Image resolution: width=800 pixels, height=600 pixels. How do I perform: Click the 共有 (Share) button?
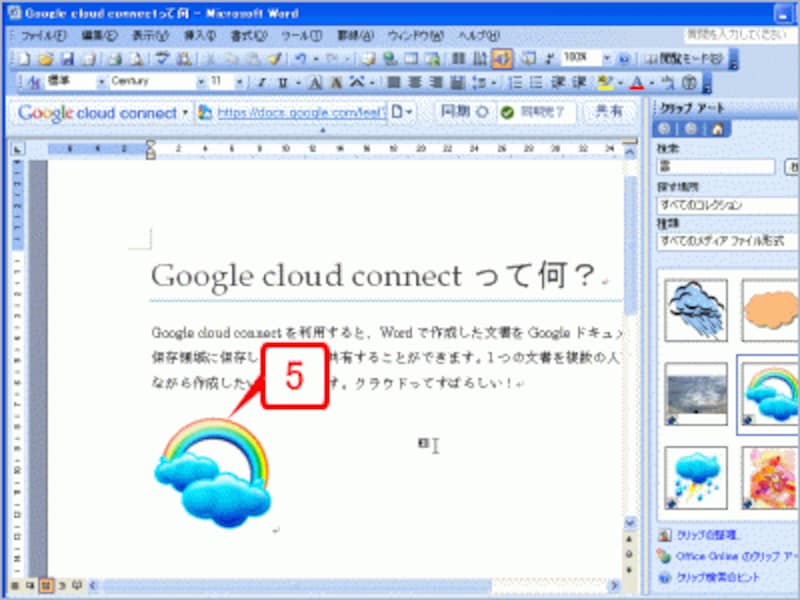(x=609, y=112)
